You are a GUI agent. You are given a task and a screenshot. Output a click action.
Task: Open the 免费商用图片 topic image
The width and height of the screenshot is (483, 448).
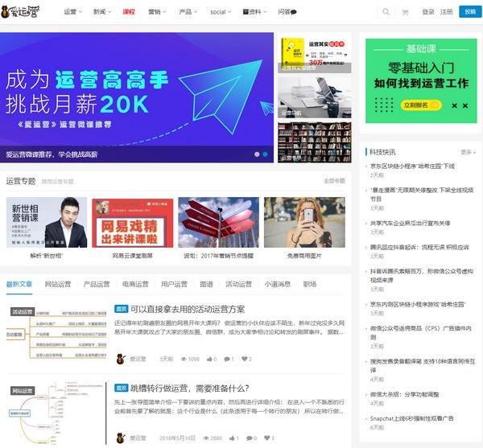[304, 222]
